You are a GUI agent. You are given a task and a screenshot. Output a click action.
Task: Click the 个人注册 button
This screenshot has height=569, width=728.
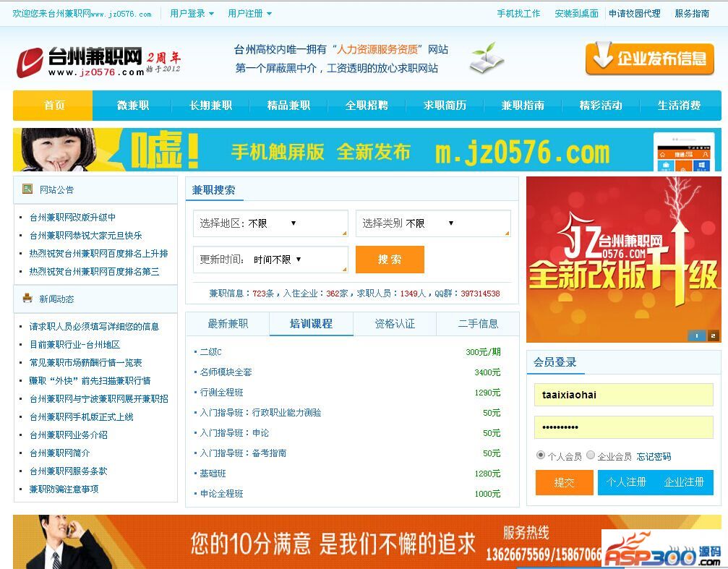coord(626,482)
